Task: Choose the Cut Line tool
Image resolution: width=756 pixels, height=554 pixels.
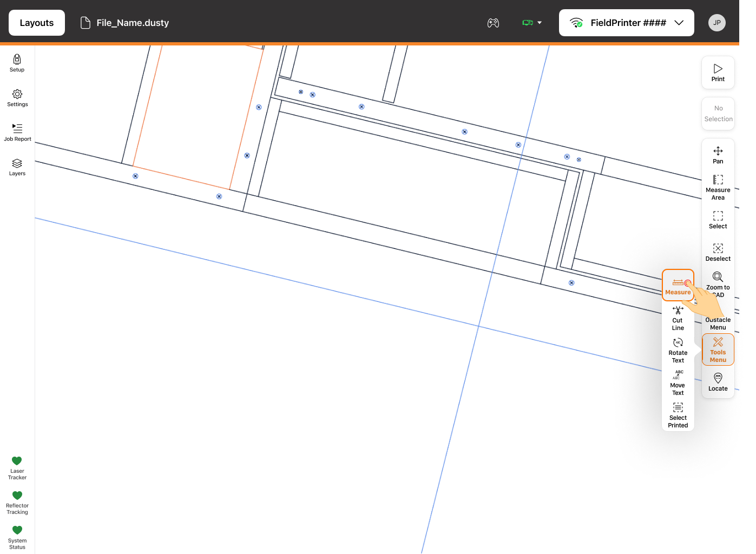Action: click(678, 318)
